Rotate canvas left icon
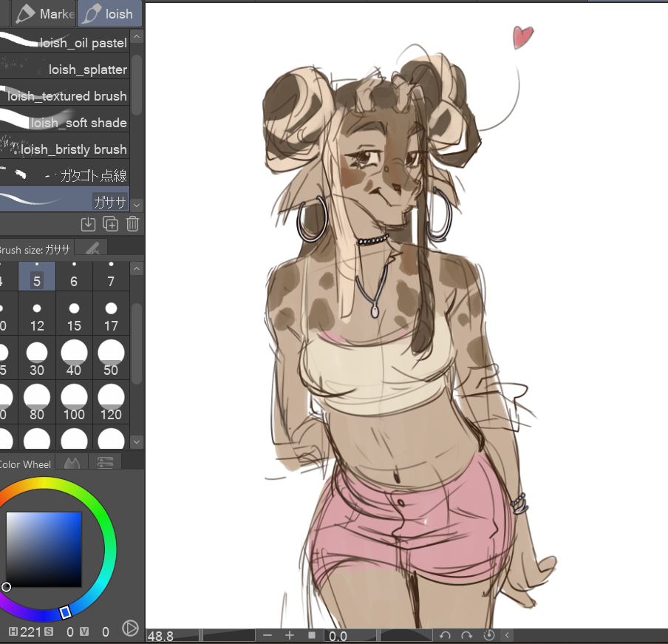 tap(445, 635)
